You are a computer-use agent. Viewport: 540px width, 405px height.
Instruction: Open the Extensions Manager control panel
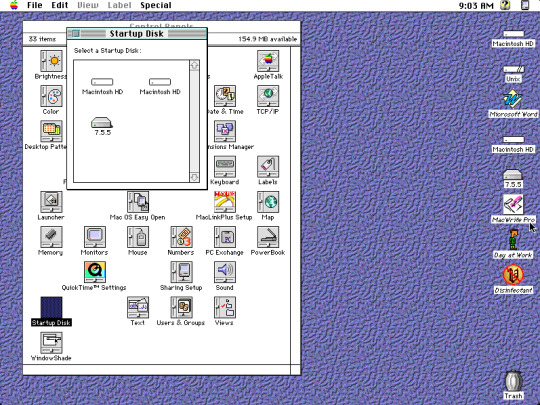pos(225,132)
